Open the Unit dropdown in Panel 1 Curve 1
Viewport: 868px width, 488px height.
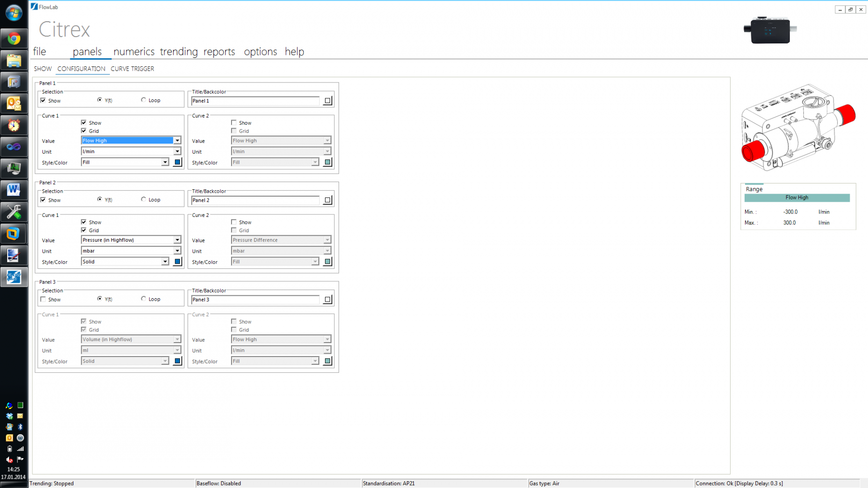(x=177, y=151)
